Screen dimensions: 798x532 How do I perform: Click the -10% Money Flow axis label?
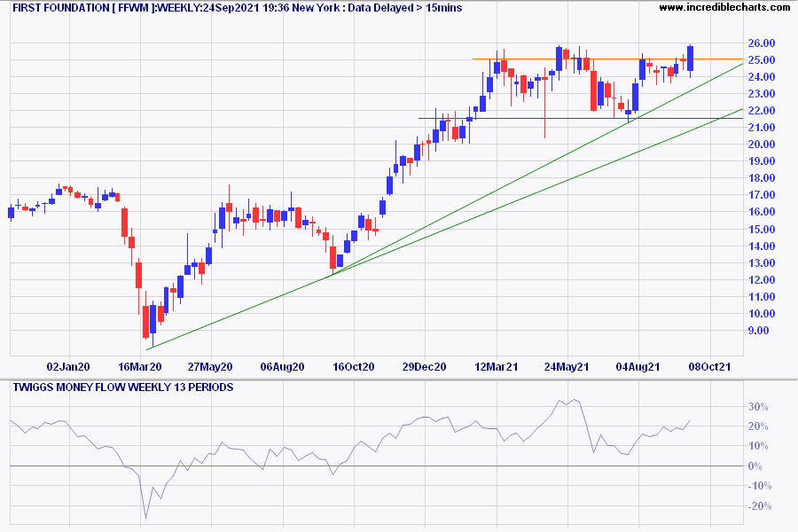[x=759, y=486]
